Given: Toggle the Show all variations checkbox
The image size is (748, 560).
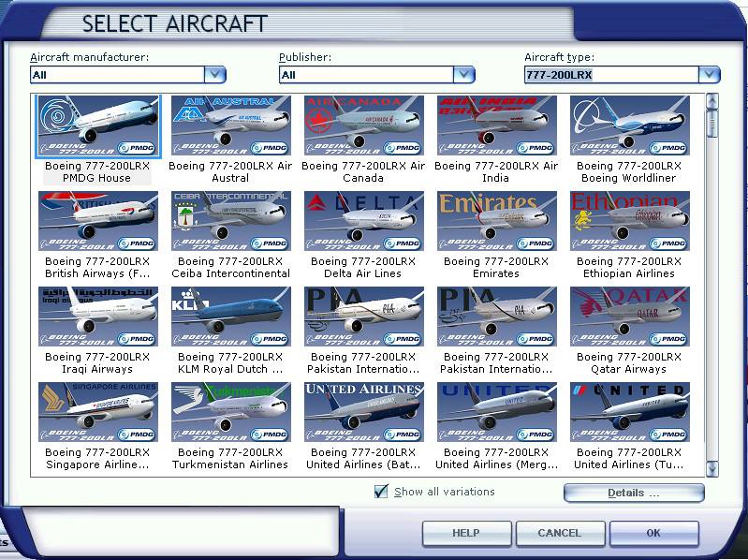Looking at the screenshot, I should [x=381, y=491].
